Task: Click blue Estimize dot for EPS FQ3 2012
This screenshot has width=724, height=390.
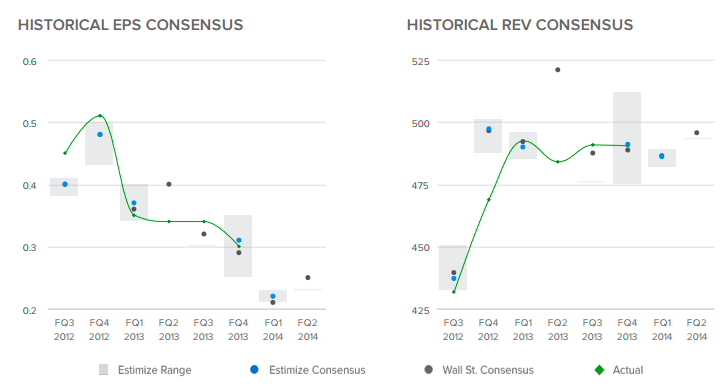Action: click(65, 184)
